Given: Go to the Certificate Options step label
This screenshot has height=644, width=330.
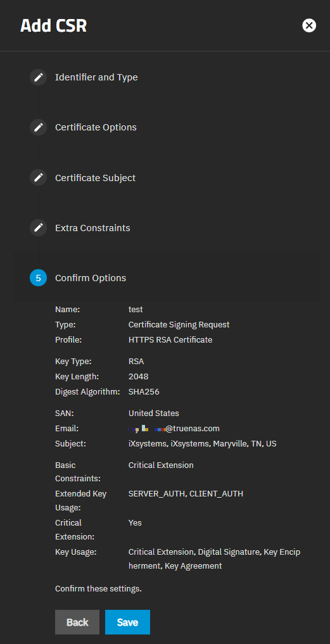Looking at the screenshot, I should pos(96,127).
